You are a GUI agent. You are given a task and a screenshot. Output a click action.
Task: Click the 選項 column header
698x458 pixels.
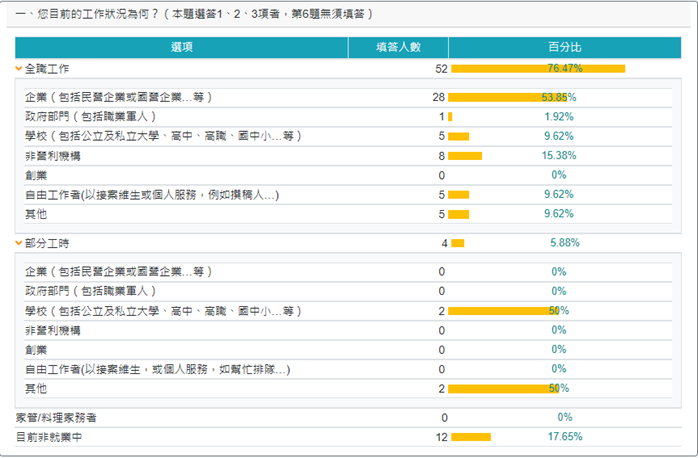tap(181, 47)
